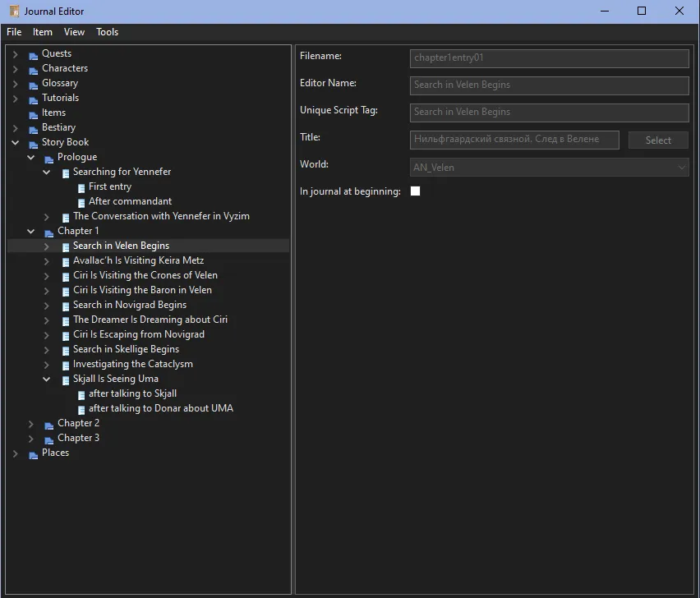Click the Filename input field

click(x=549, y=58)
